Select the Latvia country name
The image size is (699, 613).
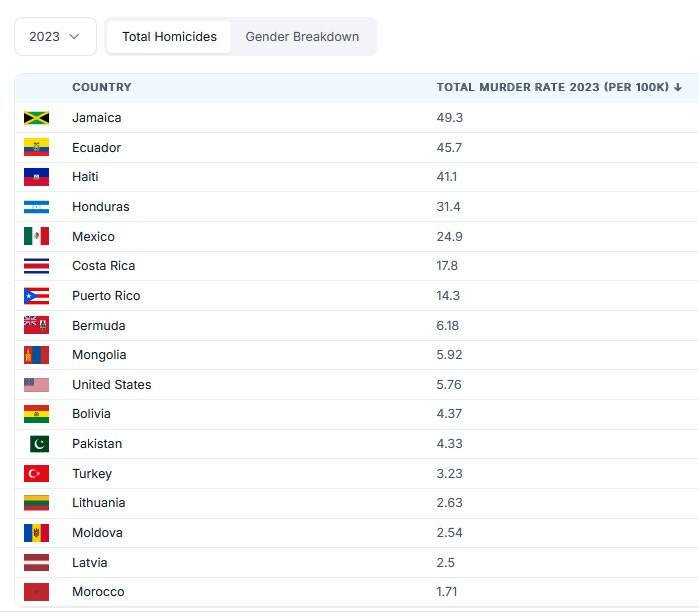[x=90, y=563]
